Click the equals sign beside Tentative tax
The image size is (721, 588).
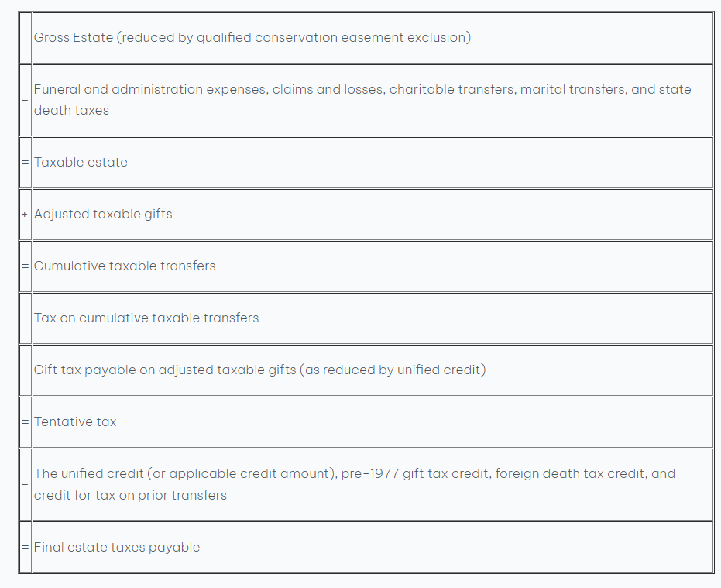point(25,422)
